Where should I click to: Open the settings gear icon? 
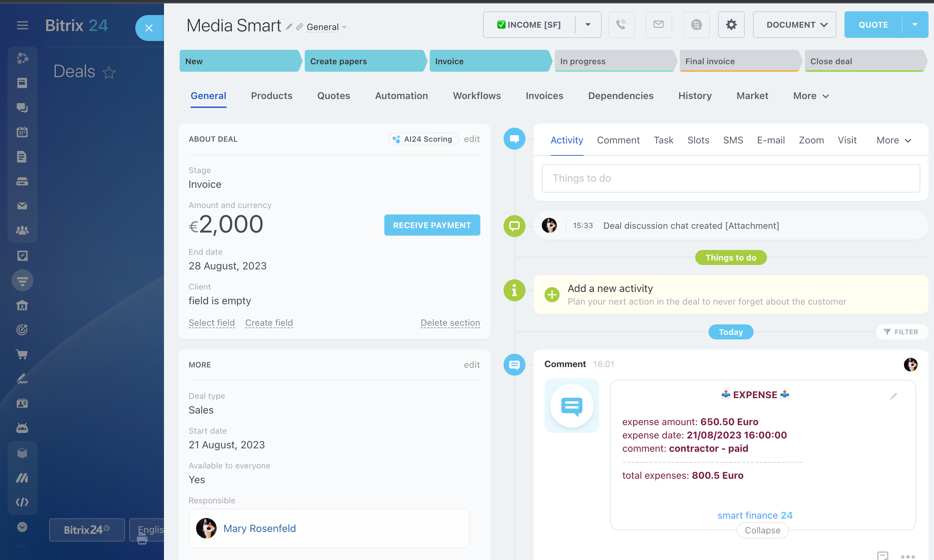click(731, 25)
